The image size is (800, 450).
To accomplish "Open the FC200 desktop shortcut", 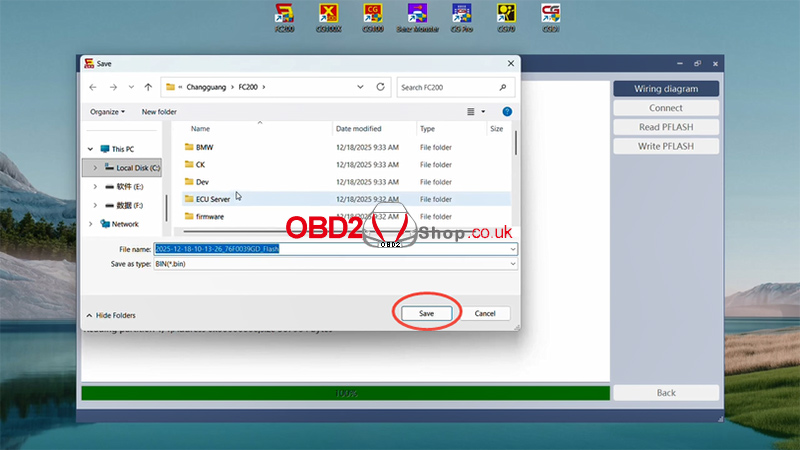I will pyautogui.click(x=284, y=15).
